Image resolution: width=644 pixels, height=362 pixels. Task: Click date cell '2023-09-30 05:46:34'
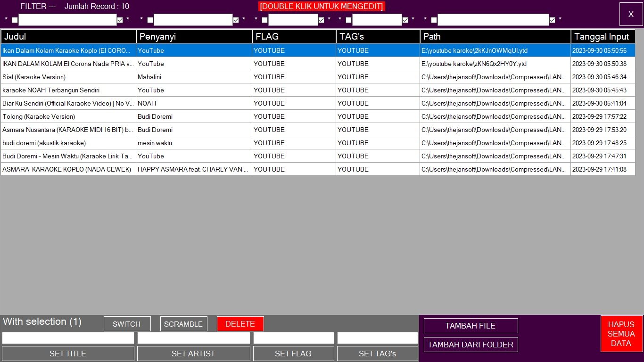(x=603, y=77)
